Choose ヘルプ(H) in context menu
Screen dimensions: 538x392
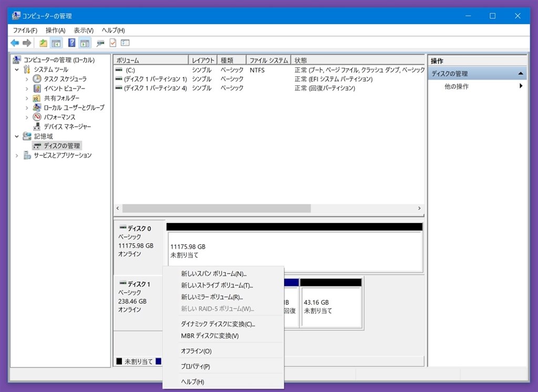223,382
